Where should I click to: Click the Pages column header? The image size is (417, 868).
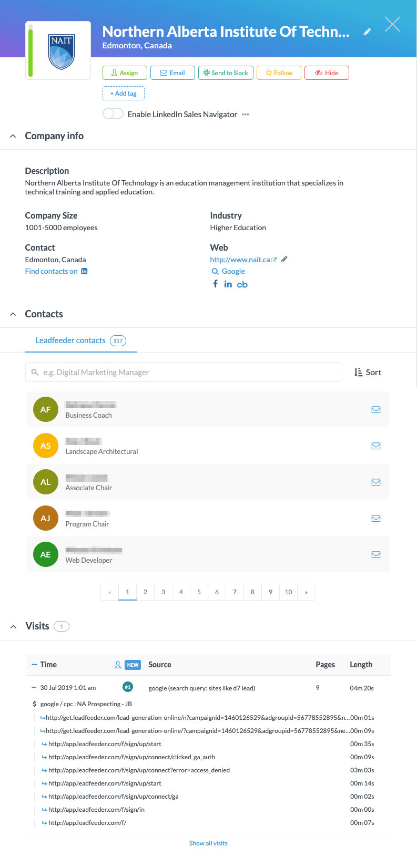click(325, 665)
